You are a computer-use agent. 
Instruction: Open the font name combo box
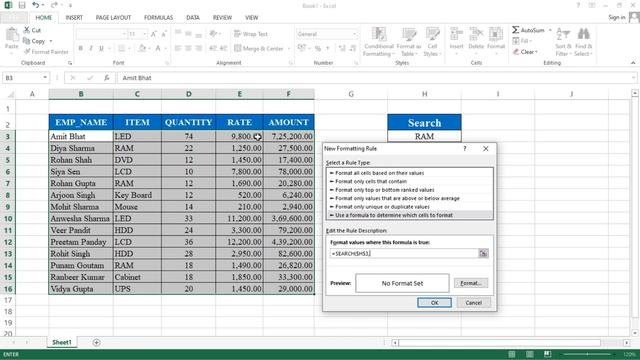[101, 34]
